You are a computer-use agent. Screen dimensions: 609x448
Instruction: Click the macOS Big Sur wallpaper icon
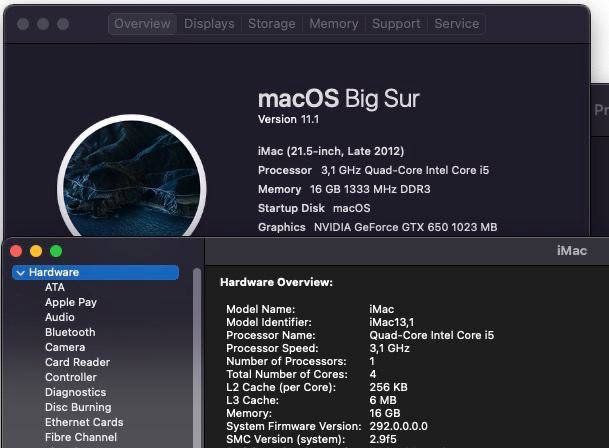pos(132,176)
